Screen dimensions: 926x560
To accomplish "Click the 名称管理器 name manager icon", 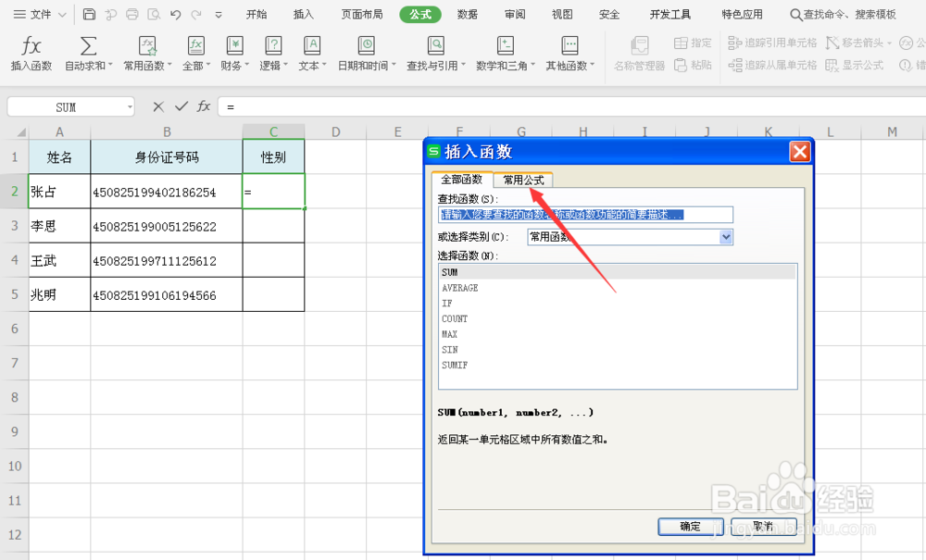I will (x=639, y=46).
